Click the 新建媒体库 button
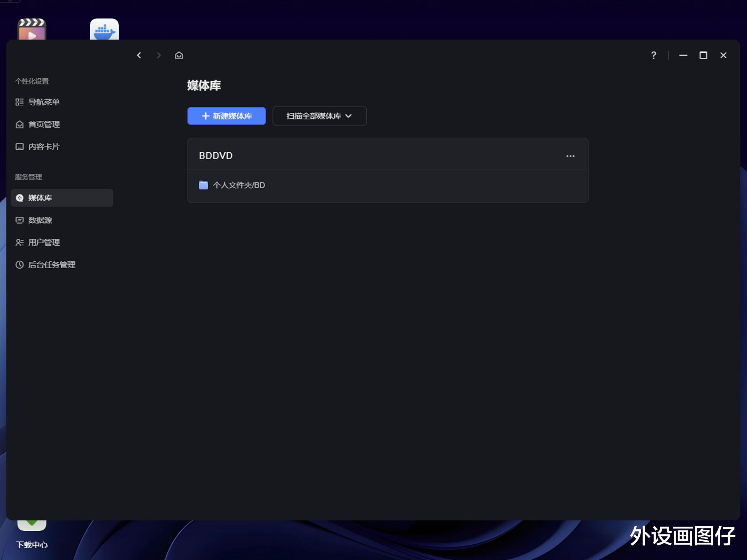Viewport: 747px width, 560px height. coord(226,116)
